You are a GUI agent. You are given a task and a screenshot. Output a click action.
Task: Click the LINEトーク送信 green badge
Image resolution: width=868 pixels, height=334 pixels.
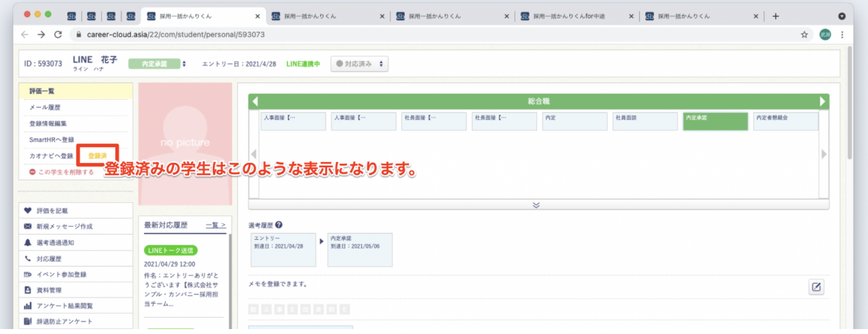171,250
